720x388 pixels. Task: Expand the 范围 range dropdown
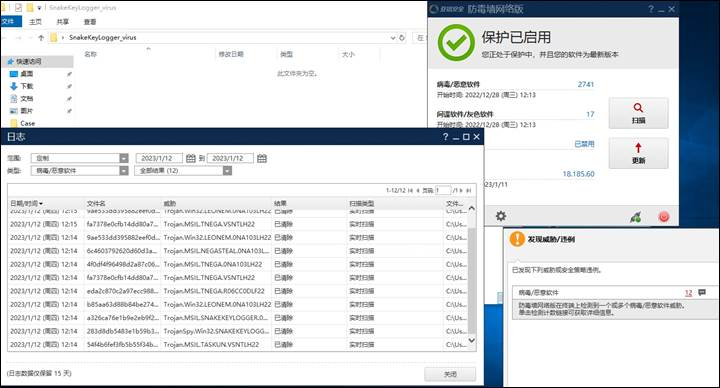[x=124, y=158]
